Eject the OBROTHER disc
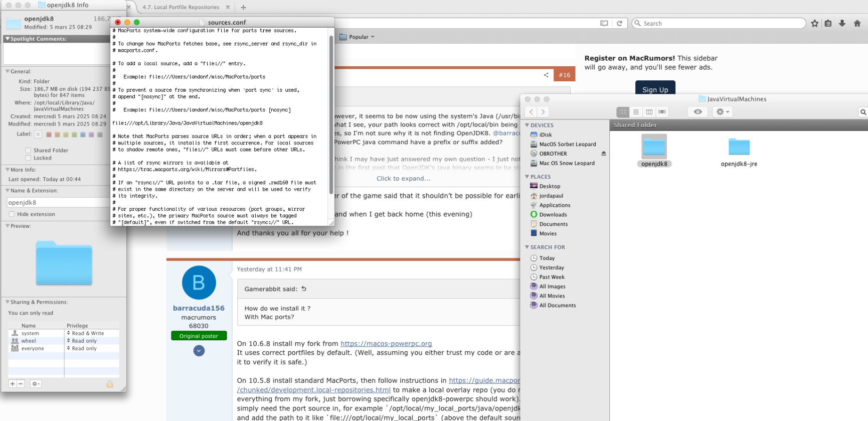Image resolution: width=868 pixels, height=421 pixels. (x=604, y=154)
